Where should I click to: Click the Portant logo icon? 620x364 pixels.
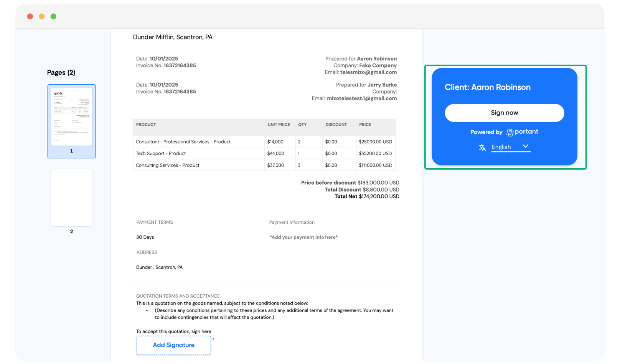tap(510, 132)
